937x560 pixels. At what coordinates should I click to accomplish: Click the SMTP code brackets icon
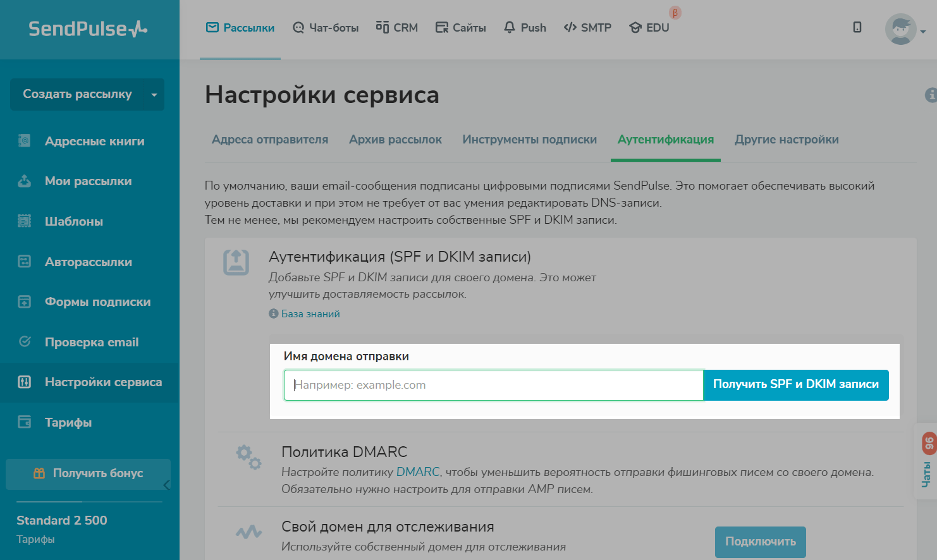pyautogui.click(x=570, y=27)
